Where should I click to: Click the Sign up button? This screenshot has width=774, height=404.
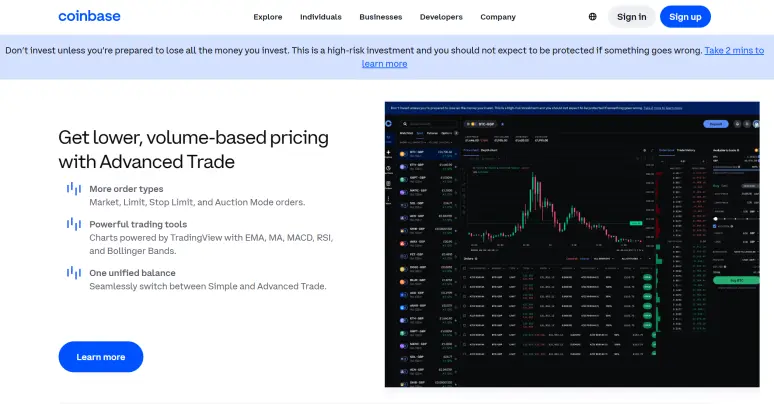(685, 17)
